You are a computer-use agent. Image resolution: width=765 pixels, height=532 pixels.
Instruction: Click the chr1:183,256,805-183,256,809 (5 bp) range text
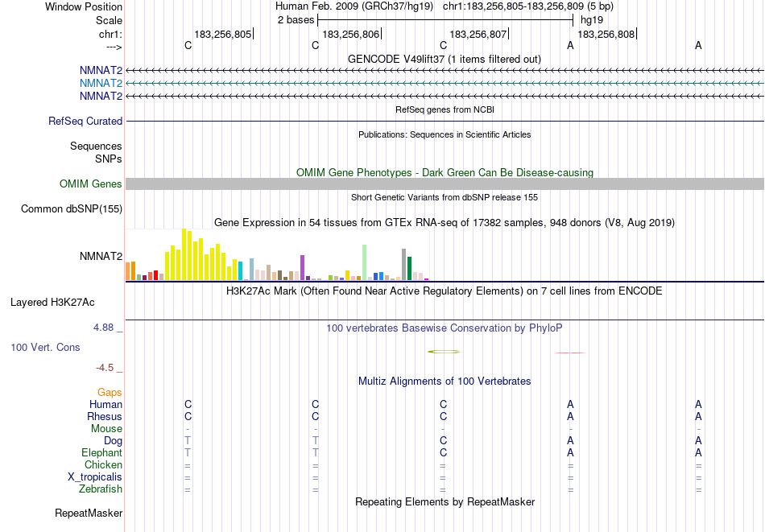tap(528, 6)
